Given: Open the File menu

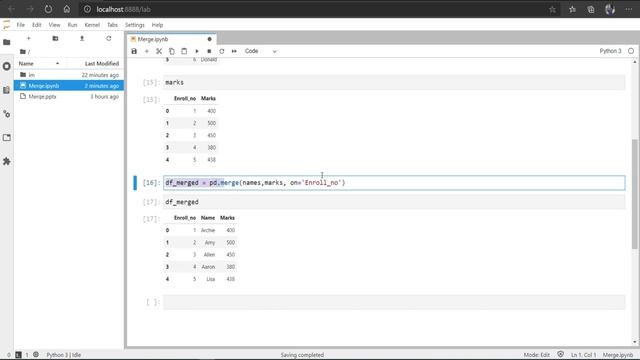Looking at the screenshot, I should (20, 25).
